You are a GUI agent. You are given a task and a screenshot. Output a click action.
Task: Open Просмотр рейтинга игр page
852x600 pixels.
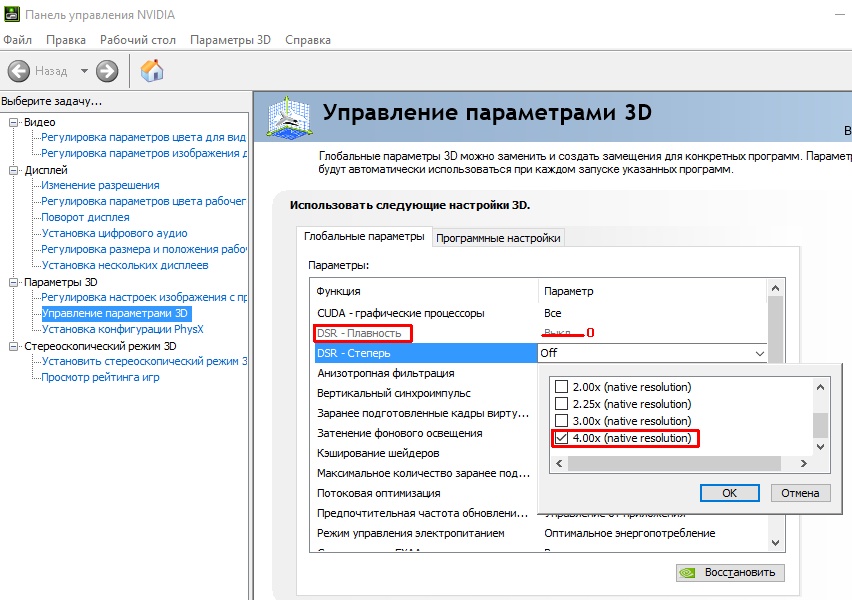[101, 377]
